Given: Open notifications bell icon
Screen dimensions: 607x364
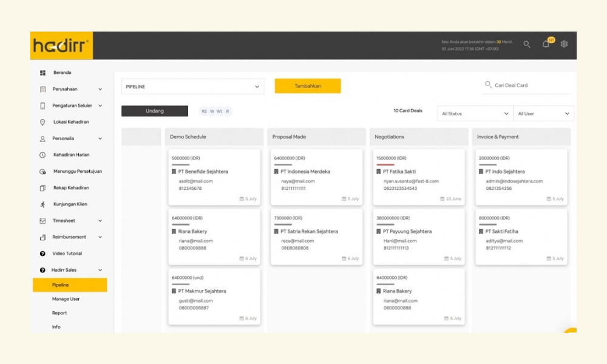Looking at the screenshot, I should [546, 44].
